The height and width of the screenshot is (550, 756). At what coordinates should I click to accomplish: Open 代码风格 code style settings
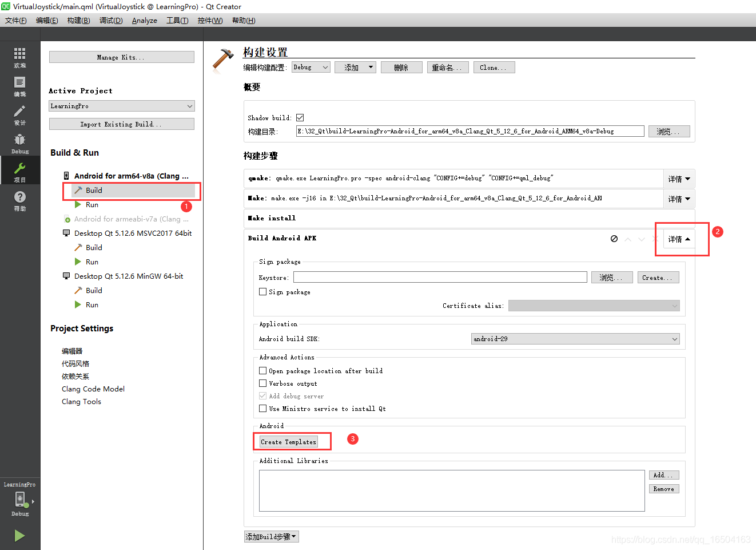tap(75, 363)
